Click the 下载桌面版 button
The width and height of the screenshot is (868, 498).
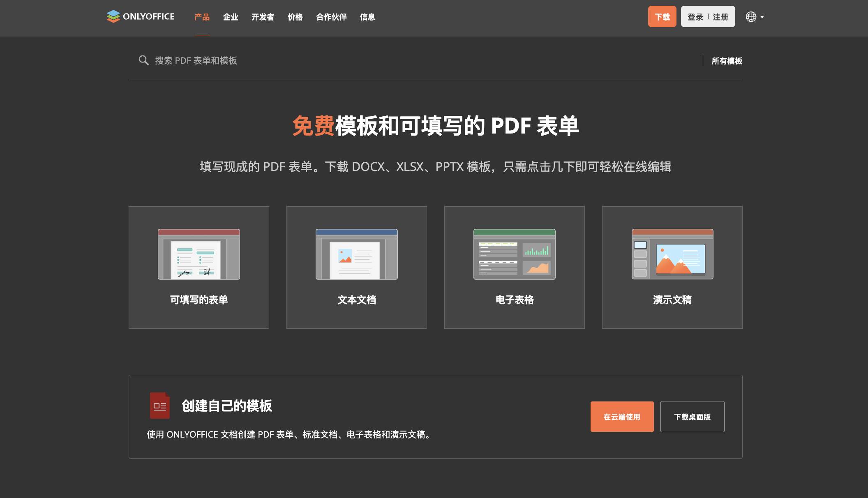tap(693, 417)
